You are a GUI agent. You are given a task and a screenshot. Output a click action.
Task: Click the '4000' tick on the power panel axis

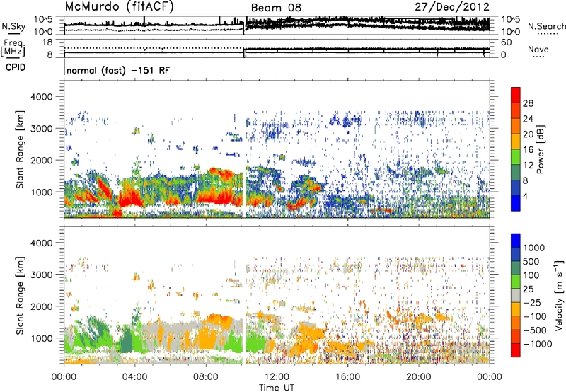[x=41, y=97]
